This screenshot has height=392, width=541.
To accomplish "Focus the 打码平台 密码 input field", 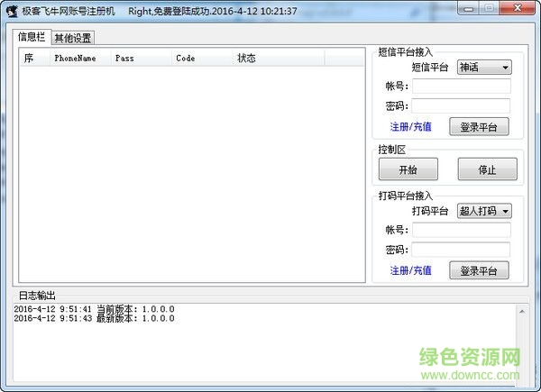I will (461, 250).
